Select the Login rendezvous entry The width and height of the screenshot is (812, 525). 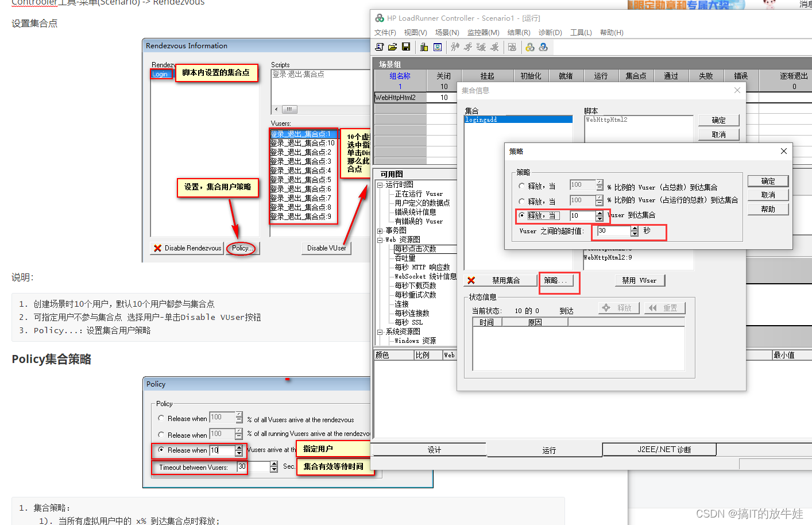point(160,74)
